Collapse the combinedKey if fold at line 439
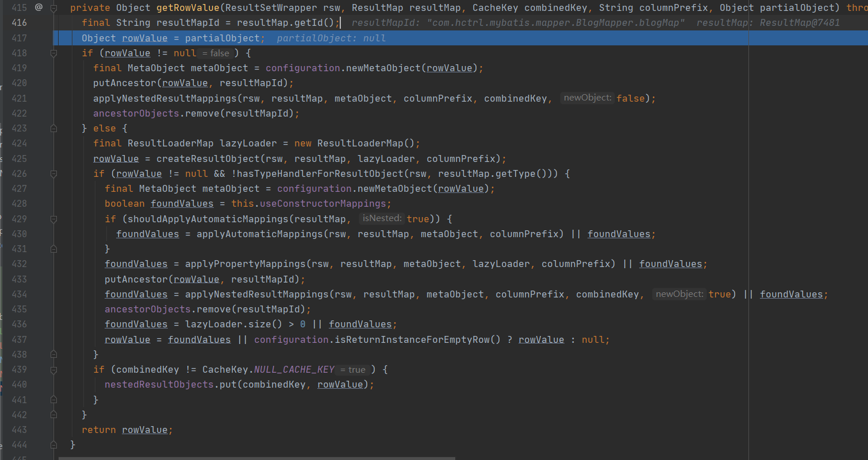The width and height of the screenshot is (868, 460). [53, 369]
